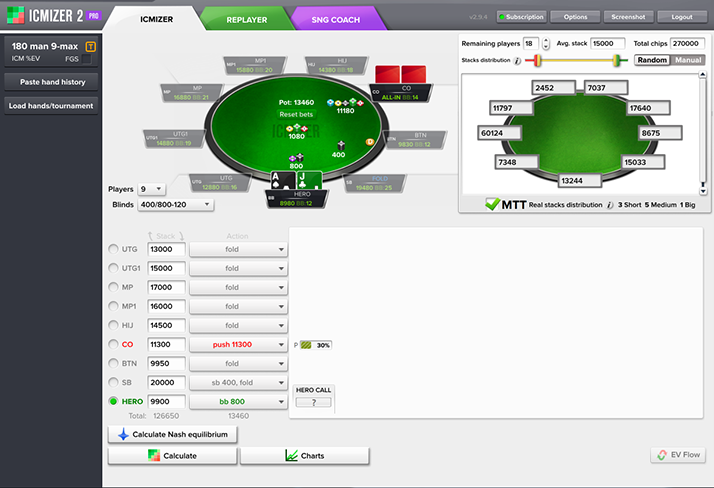Select Random stacks distribution mode
714x488 pixels.
pyautogui.click(x=652, y=60)
